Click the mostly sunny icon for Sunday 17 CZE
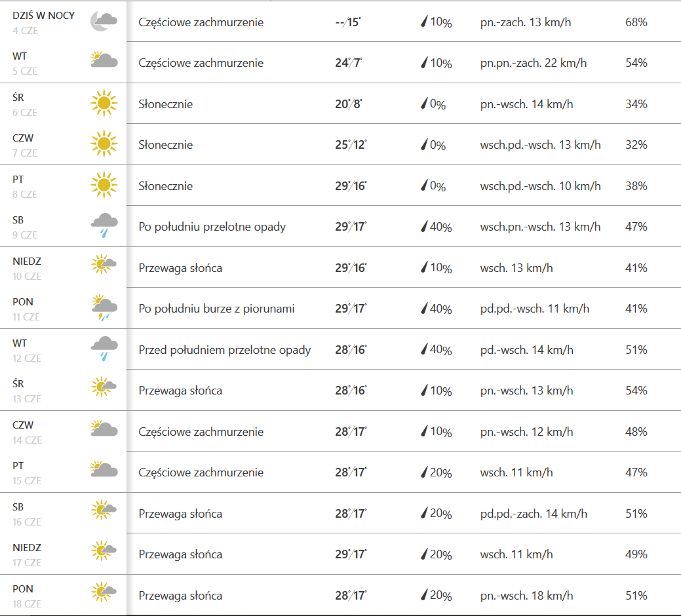681x616 pixels. [x=104, y=554]
